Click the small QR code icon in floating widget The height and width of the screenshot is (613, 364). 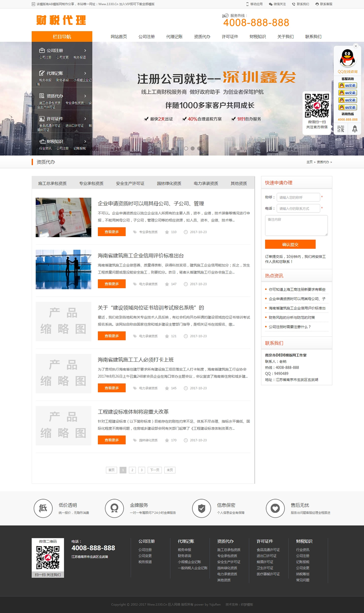coord(341,129)
